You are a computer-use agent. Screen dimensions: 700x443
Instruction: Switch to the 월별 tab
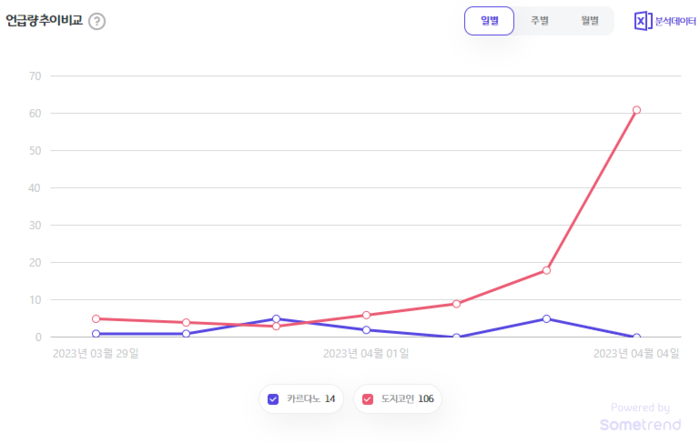point(589,21)
